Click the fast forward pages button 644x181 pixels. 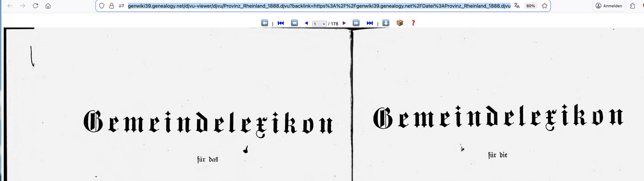pyautogui.click(x=356, y=23)
